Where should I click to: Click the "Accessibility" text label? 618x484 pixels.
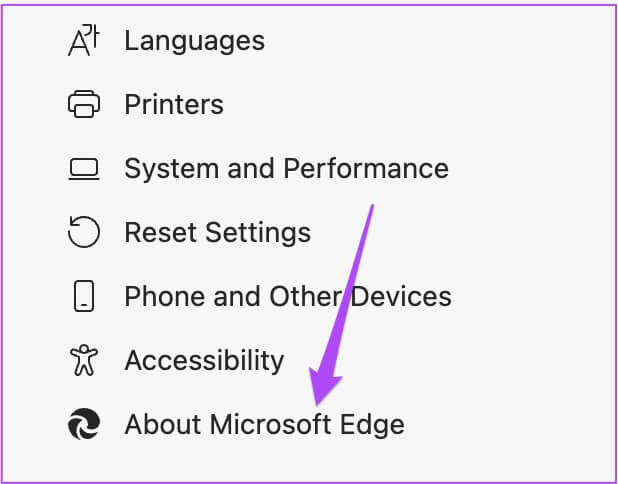point(204,360)
